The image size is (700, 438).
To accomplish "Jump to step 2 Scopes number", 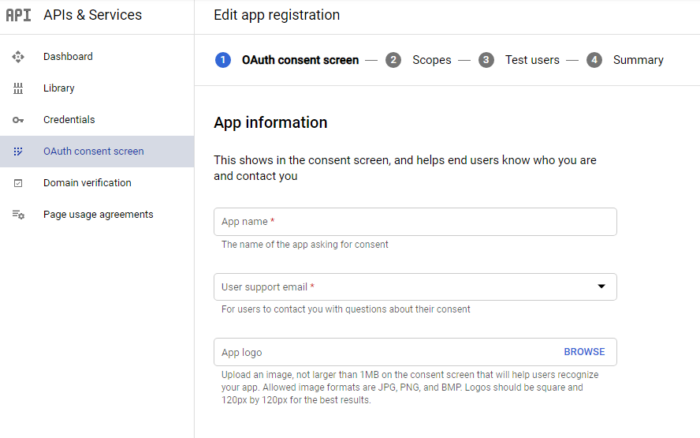I will click(393, 60).
